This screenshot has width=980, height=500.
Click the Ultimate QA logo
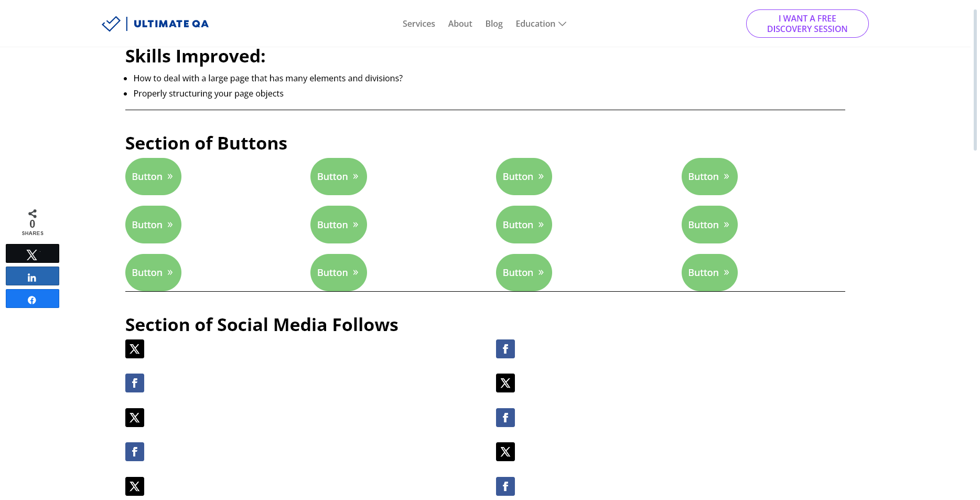[155, 24]
